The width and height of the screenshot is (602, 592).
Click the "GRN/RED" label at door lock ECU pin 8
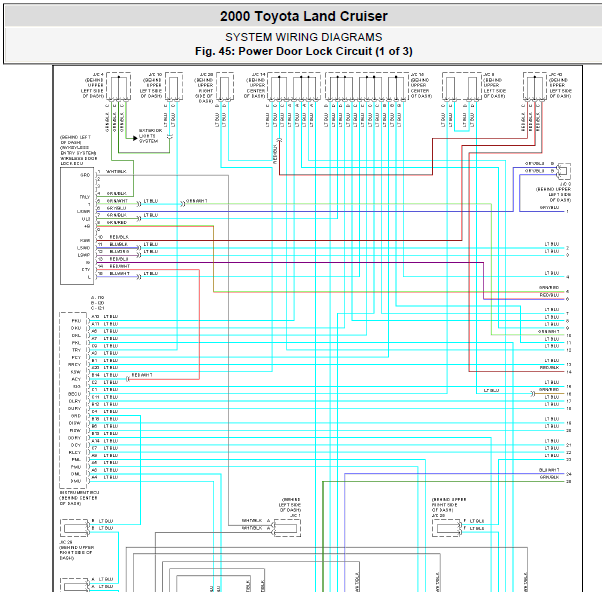click(x=117, y=223)
